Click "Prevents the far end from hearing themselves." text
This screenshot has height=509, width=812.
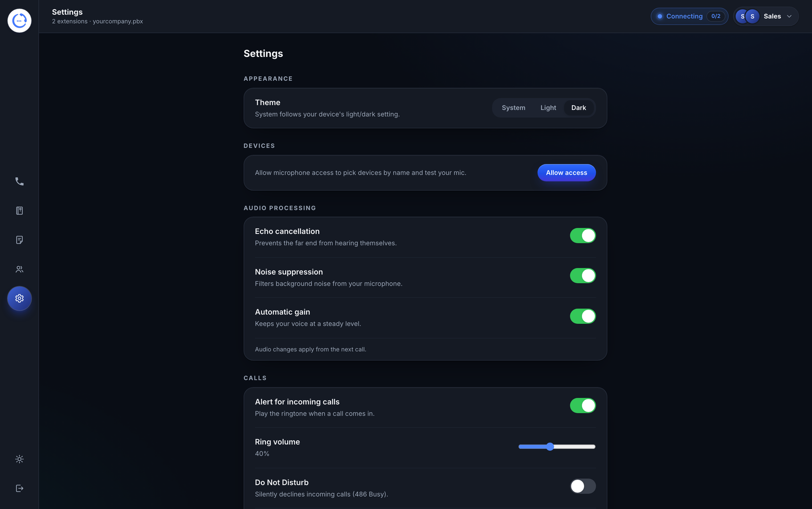pyautogui.click(x=326, y=243)
